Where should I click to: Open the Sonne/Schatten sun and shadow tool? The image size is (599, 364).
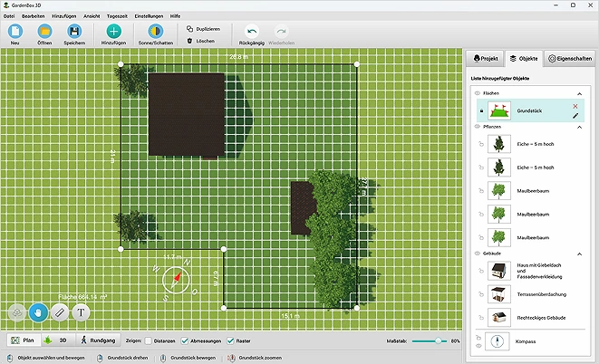pos(156,32)
